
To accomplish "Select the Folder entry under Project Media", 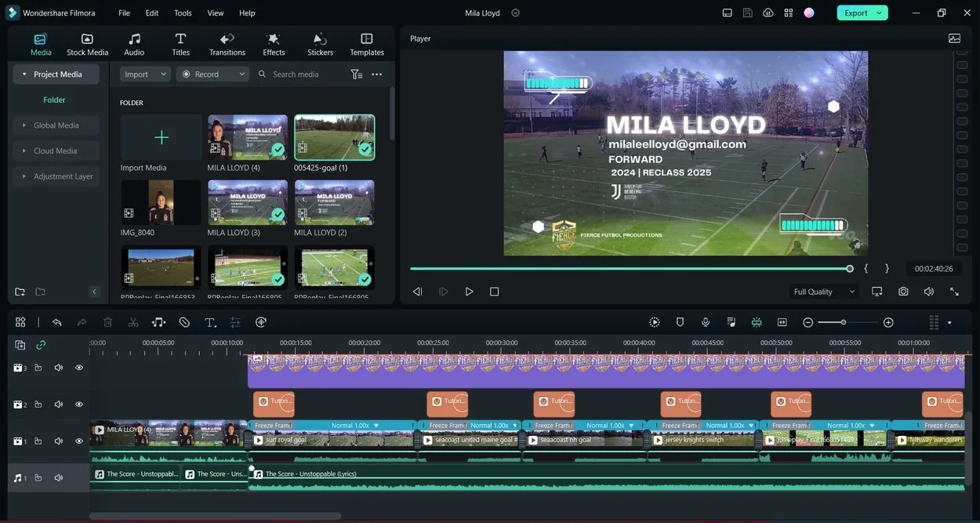I will coord(54,100).
